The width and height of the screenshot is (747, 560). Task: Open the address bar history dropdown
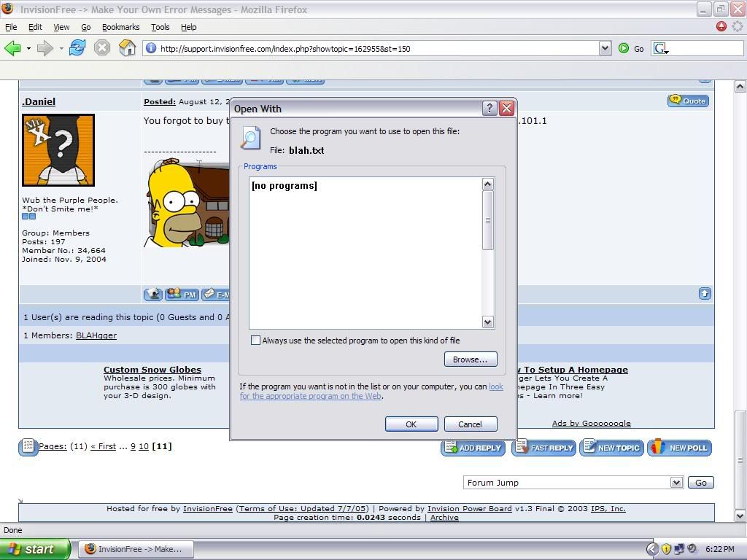click(x=605, y=48)
